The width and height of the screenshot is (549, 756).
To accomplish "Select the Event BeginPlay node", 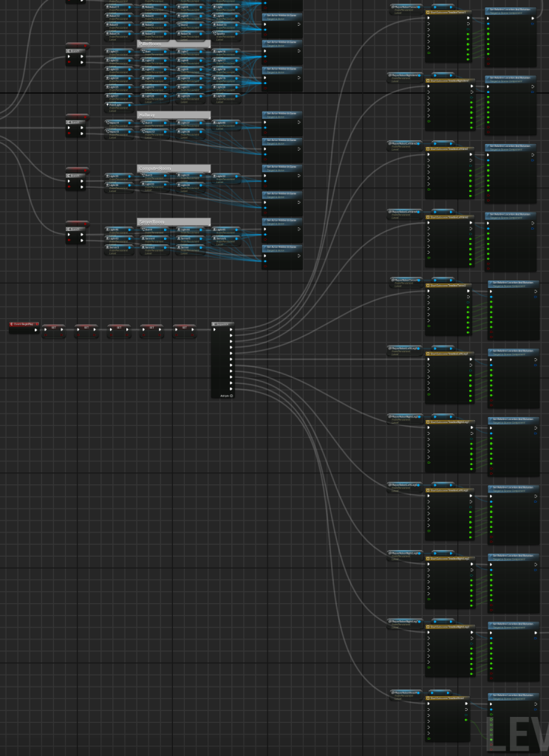I will [22, 324].
